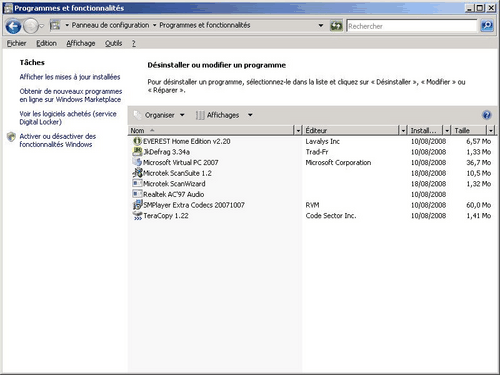Open the Éditeur column filter dropdown
This screenshot has height=375, width=500.
click(x=403, y=130)
